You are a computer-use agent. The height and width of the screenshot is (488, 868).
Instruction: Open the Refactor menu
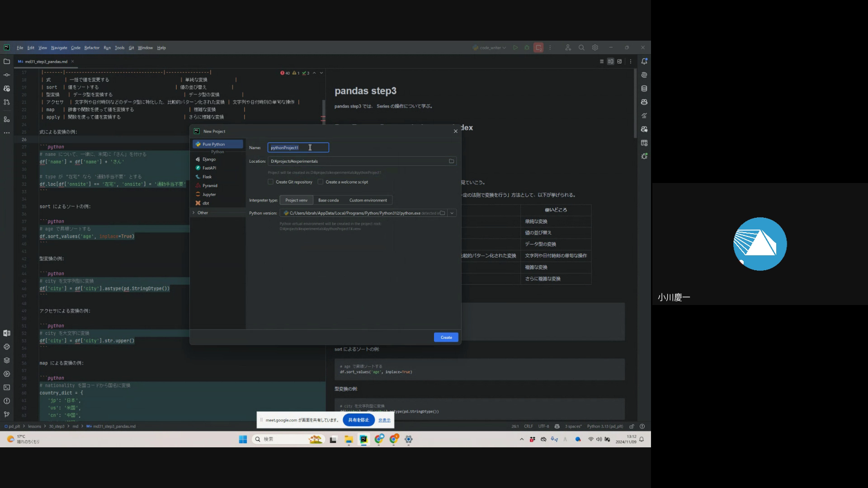(x=91, y=47)
